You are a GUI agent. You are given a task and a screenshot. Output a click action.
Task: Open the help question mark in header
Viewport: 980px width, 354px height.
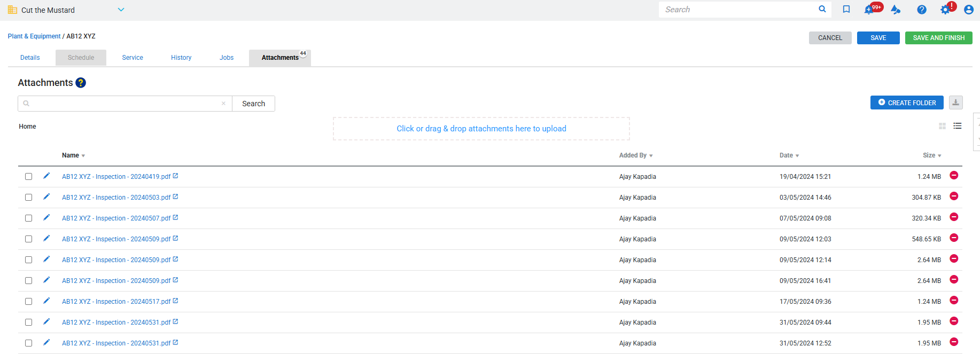coord(922,10)
